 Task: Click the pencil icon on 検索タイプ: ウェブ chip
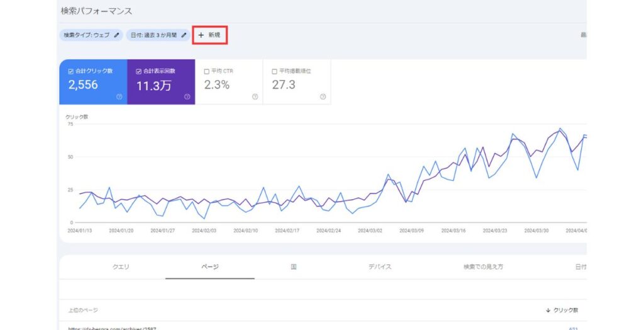point(116,35)
